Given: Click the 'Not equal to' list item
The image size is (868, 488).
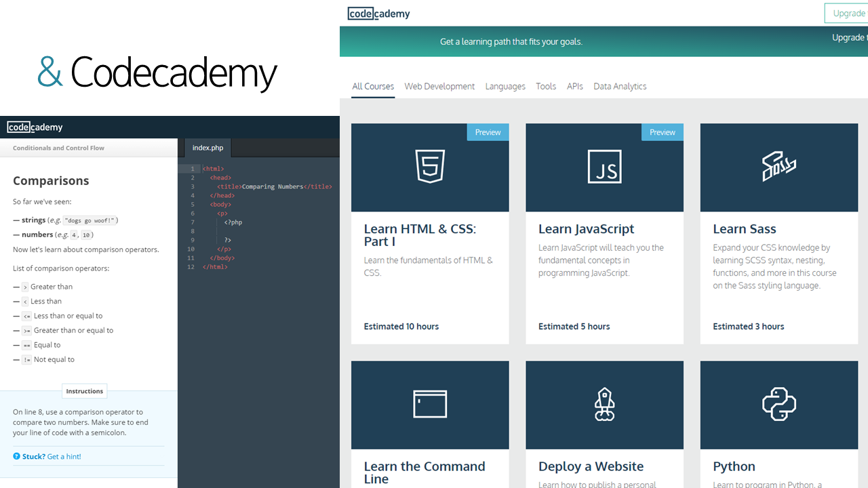Looking at the screenshot, I should (x=44, y=360).
